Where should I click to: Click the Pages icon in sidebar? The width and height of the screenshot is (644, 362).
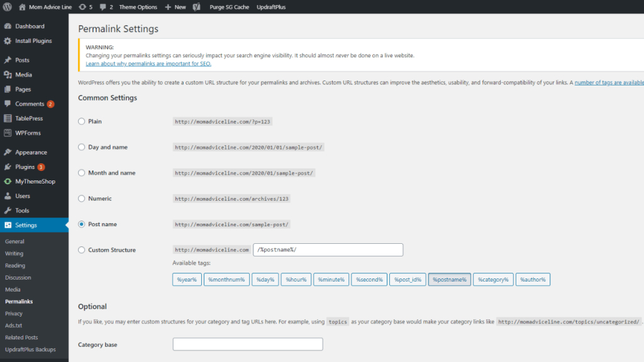(x=8, y=89)
